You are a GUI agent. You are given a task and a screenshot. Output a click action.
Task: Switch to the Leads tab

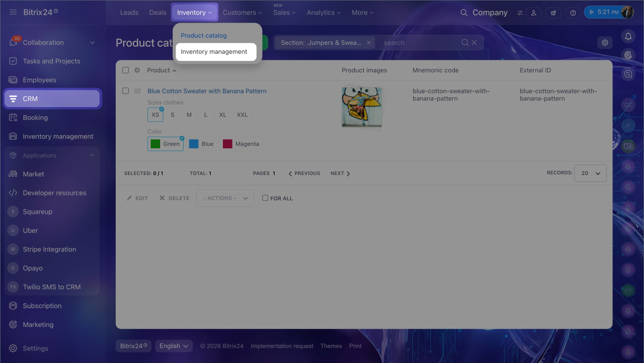(129, 13)
